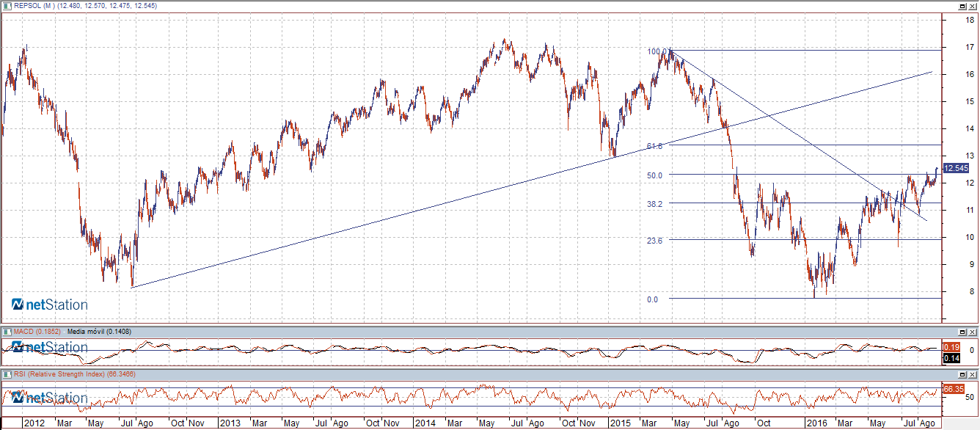Close the RSI indicator panel
This screenshot has width=980, height=430.
(x=972, y=374)
